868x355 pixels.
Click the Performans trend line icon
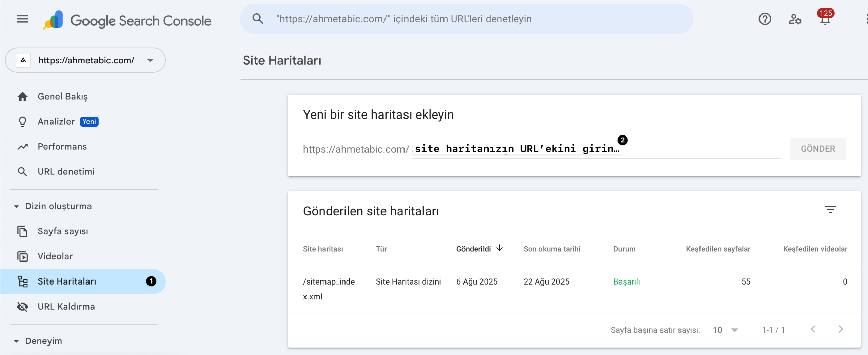click(x=22, y=147)
